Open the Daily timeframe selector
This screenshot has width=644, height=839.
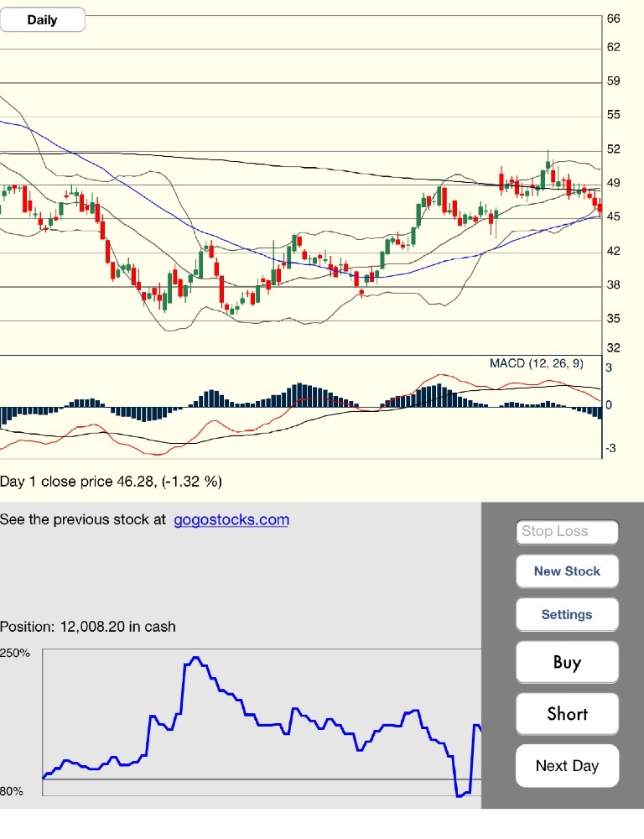[42, 20]
